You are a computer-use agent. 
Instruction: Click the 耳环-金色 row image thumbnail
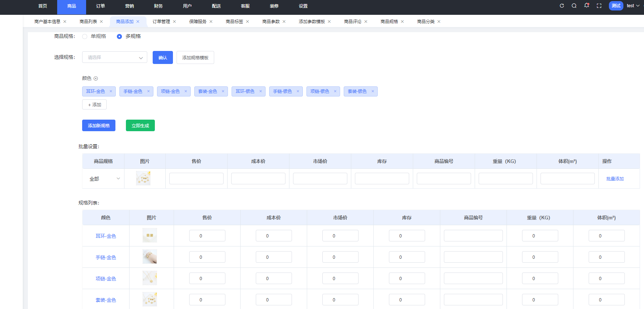[x=150, y=235]
